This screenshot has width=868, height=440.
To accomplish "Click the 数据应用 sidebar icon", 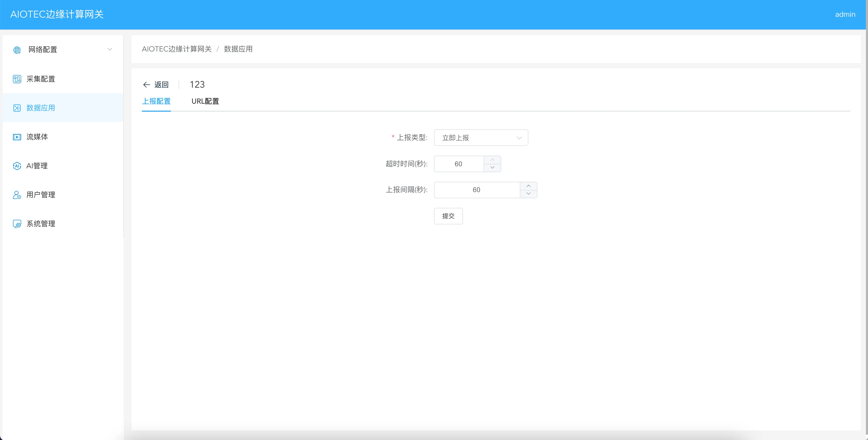I will pyautogui.click(x=17, y=108).
